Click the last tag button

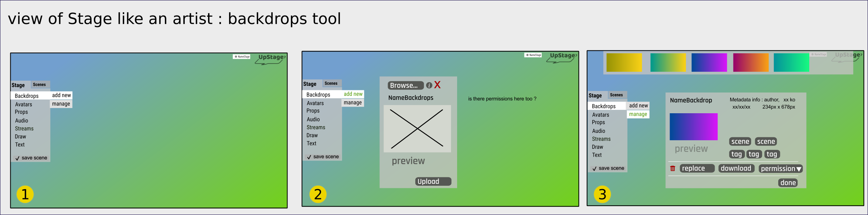pyautogui.click(x=772, y=154)
